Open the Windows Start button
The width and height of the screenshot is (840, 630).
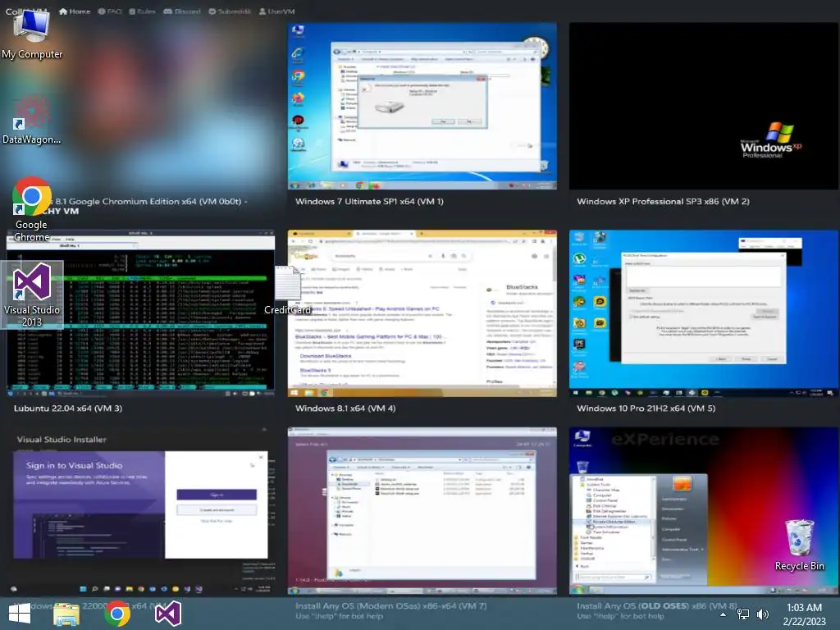pos(20,614)
